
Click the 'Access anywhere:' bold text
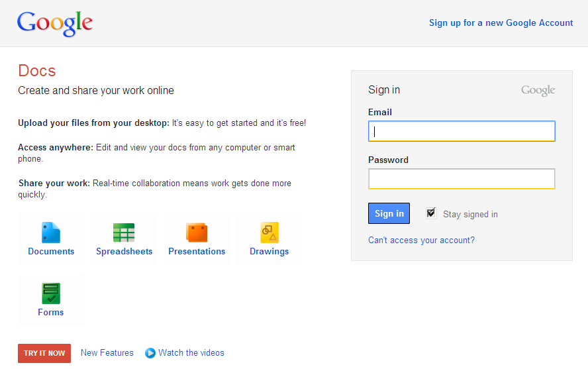[x=56, y=147]
